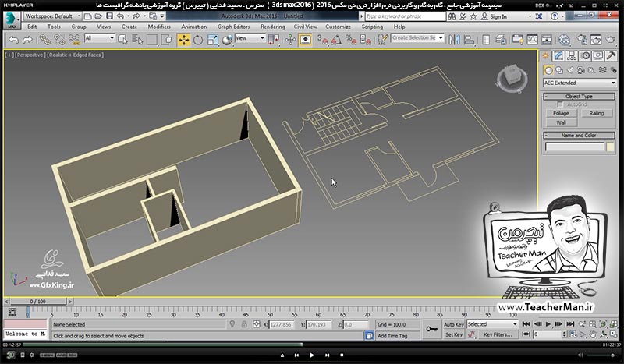
Task: Select the Cameras category icon
Action: (581, 70)
